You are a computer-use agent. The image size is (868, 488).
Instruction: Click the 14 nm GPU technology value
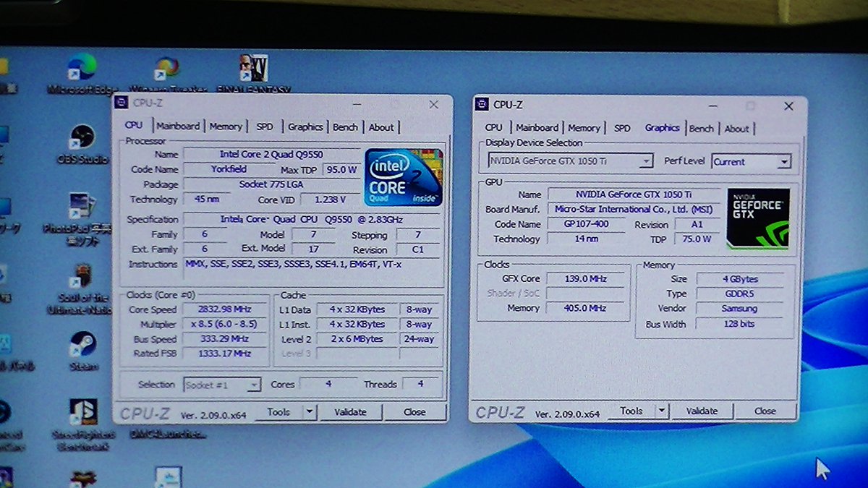[x=585, y=239]
